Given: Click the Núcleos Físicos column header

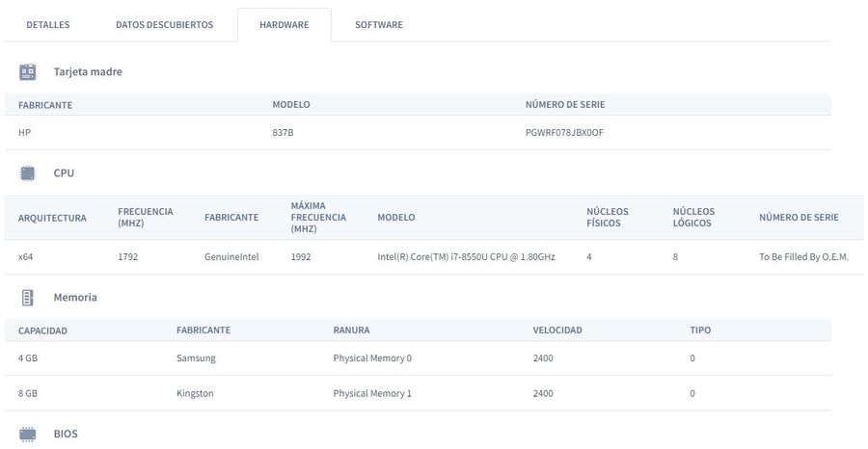Looking at the screenshot, I should point(608,218).
